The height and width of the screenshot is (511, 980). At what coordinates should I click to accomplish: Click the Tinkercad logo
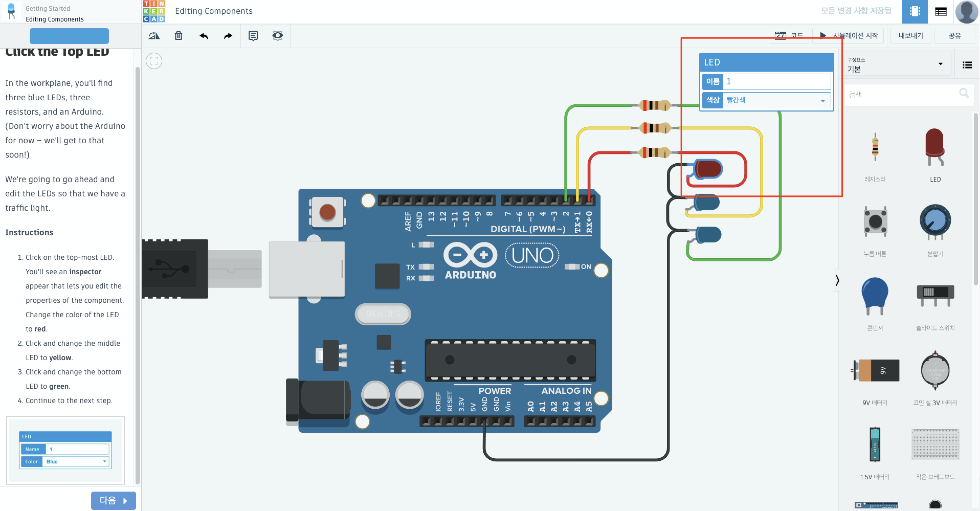pos(154,11)
